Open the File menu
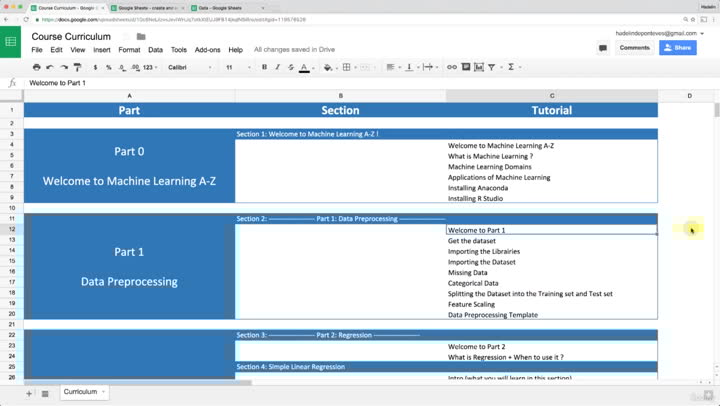720x406 pixels. [x=37, y=50]
